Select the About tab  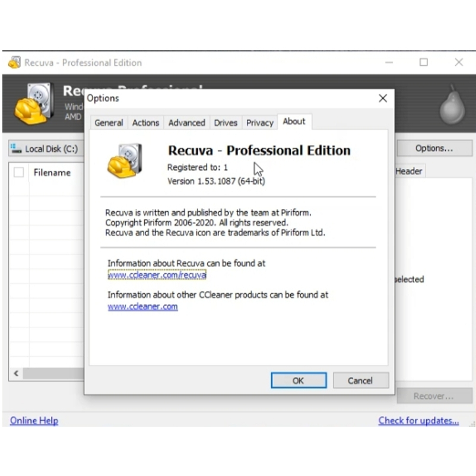point(294,122)
